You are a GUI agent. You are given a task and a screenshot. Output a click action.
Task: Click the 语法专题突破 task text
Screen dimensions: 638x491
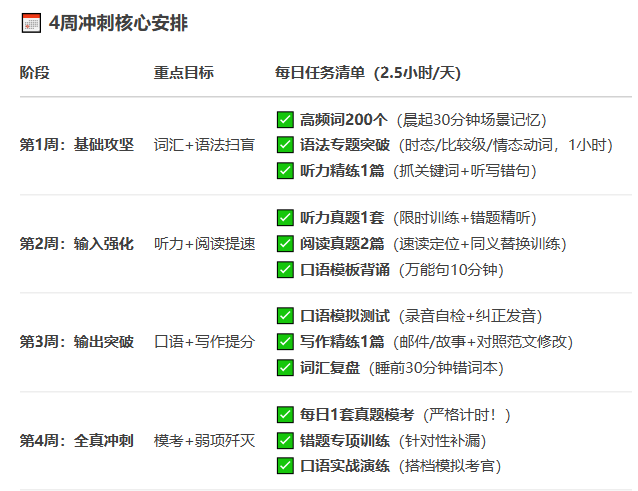point(345,145)
